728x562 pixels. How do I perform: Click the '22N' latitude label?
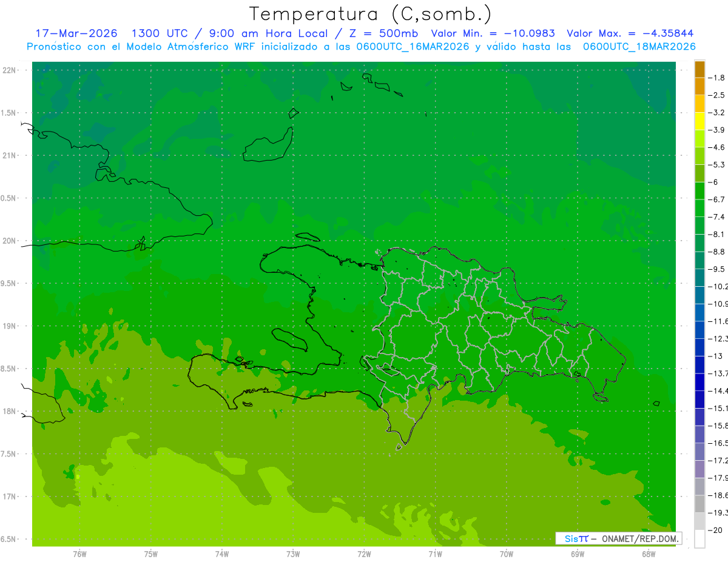[10, 70]
